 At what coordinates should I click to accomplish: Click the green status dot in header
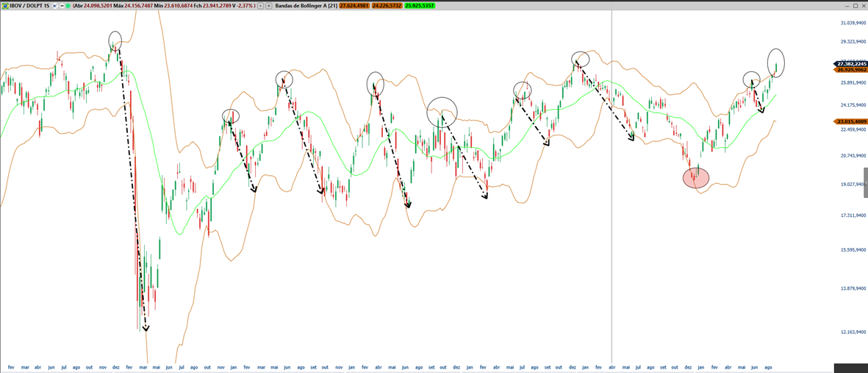68,6
